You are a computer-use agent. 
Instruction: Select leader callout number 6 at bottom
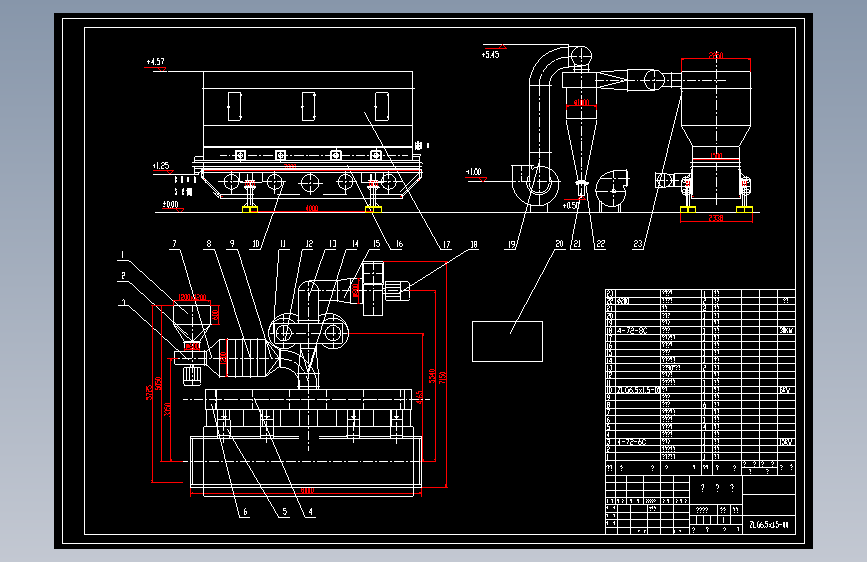coord(246,512)
